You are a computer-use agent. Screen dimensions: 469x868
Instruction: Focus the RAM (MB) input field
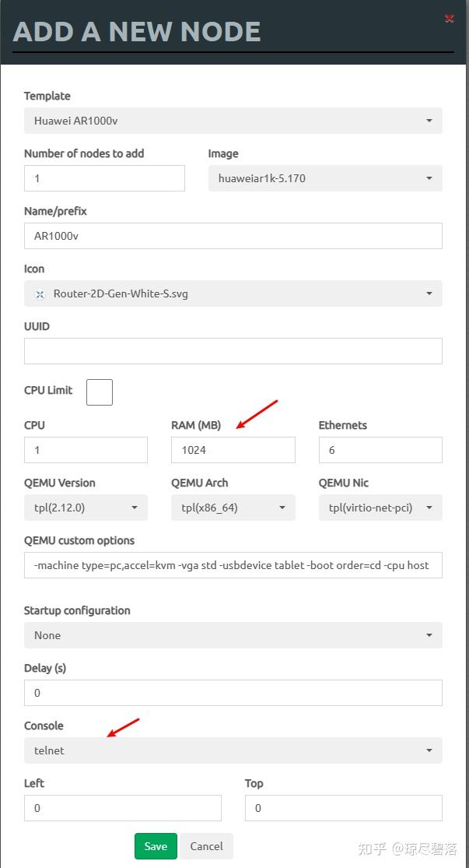[x=233, y=450]
